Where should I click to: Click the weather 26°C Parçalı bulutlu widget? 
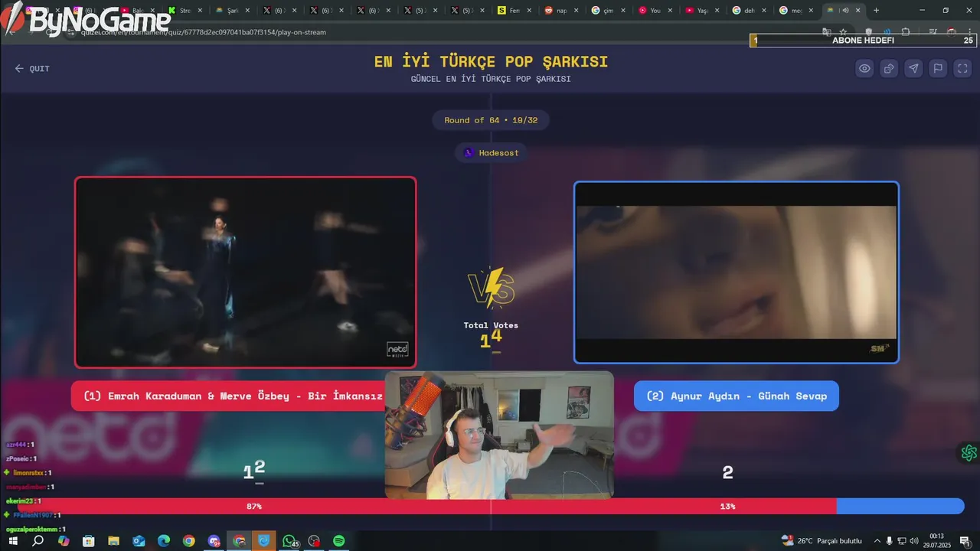[822, 541]
